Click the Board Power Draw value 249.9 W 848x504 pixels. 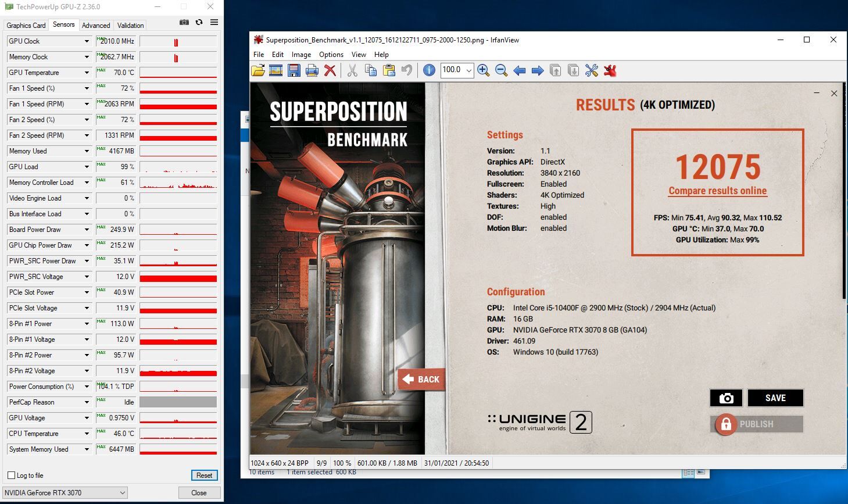[x=116, y=230]
